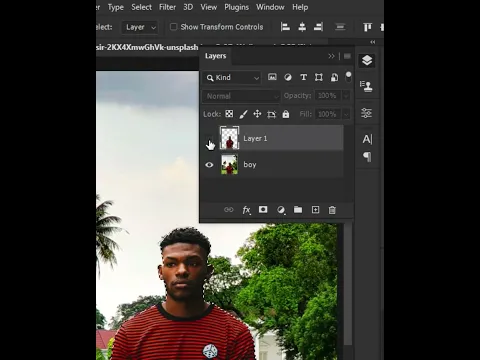The height and width of the screenshot is (360, 480).
Task: Align horizontal centers of layers
Action: [302, 27]
